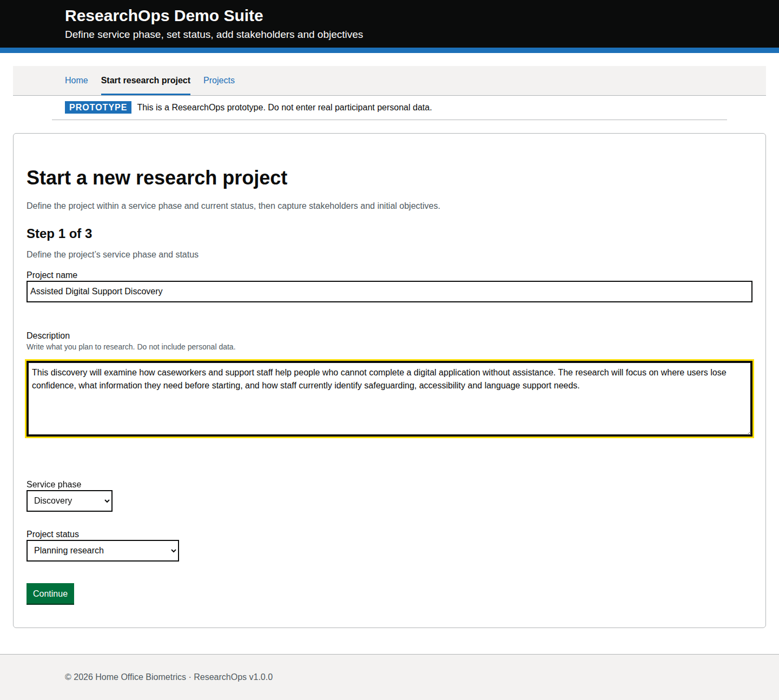Click the 'Step 1 of 3' heading
The width and height of the screenshot is (779, 700).
pyautogui.click(x=59, y=234)
